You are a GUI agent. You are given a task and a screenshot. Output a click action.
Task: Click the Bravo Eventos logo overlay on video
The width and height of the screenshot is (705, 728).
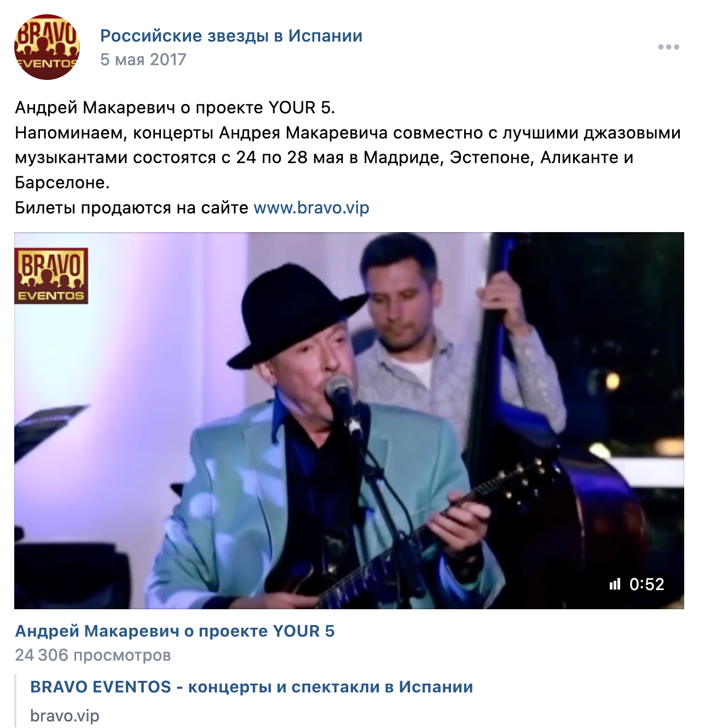51,276
